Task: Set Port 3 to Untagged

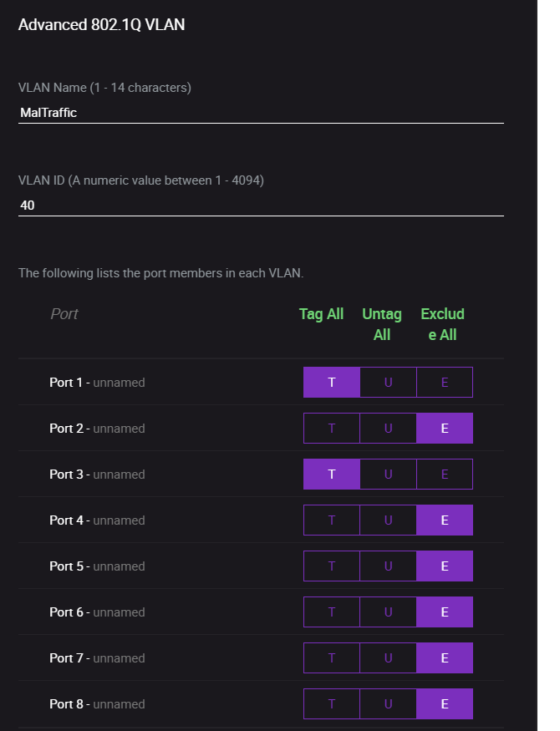Action: [x=388, y=475]
